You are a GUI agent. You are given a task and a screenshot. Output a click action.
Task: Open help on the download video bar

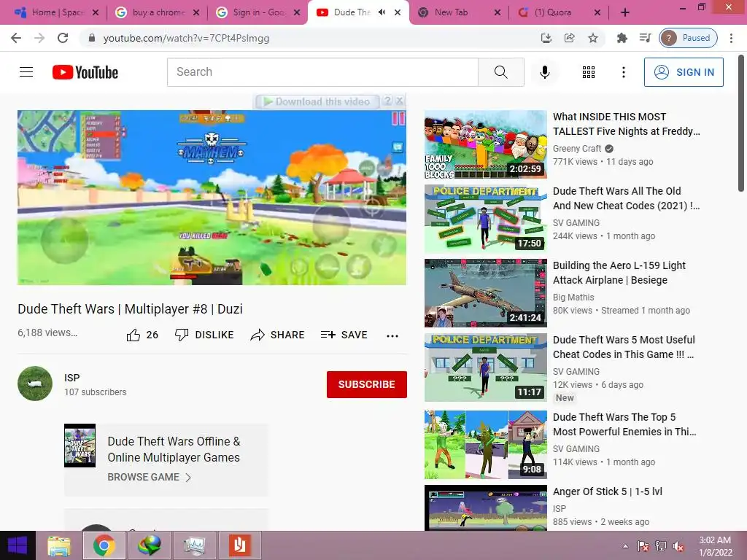tap(388, 101)
